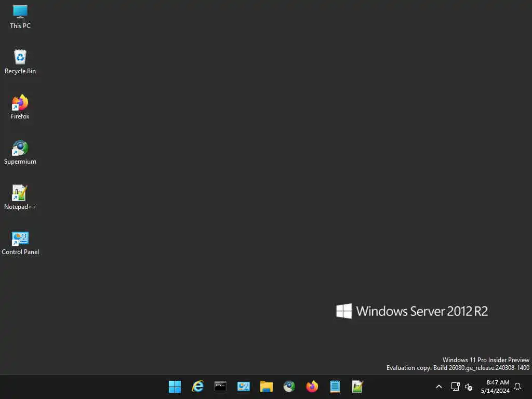Click the 'Notepad++' desktop label text

coord(20,207)
